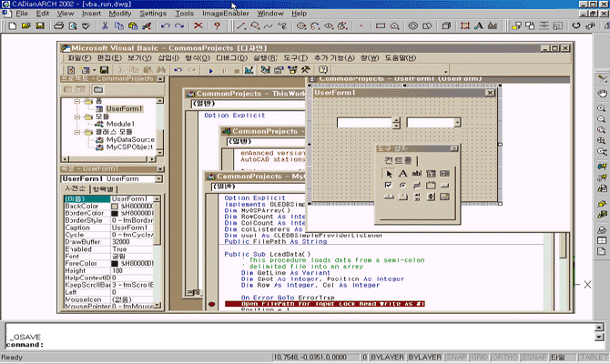This screenshot has height=364, width=610.
Task: Select the TextBox 'abl' control in toolbox
Action: (x=417, y=174)
